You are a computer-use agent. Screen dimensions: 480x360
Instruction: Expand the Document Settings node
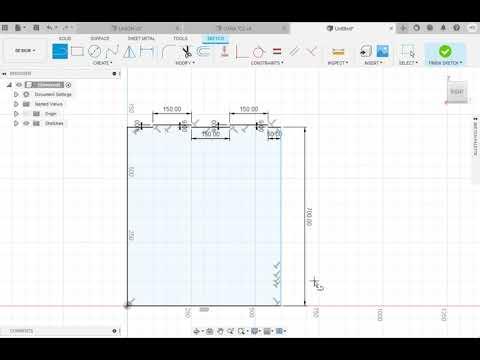tap(16, 94)
